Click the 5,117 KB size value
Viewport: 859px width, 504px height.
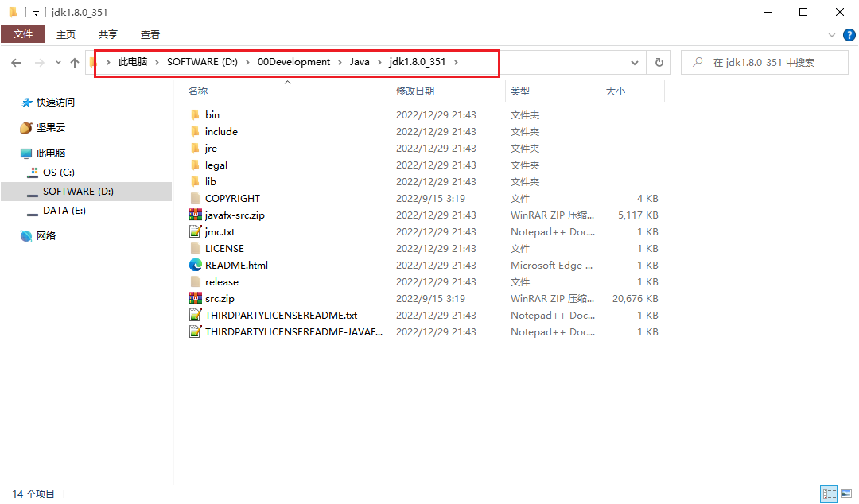pyautogui.click(x=638, y=215)
